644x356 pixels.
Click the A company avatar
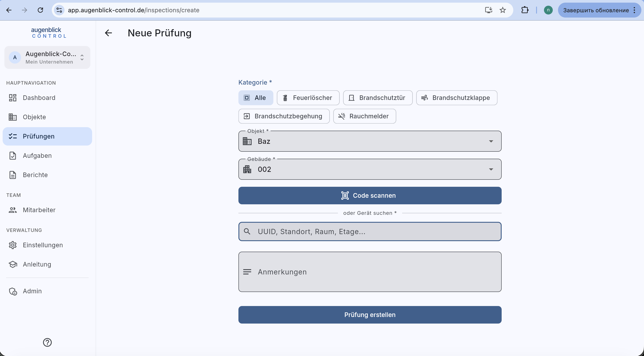[15, 57]
